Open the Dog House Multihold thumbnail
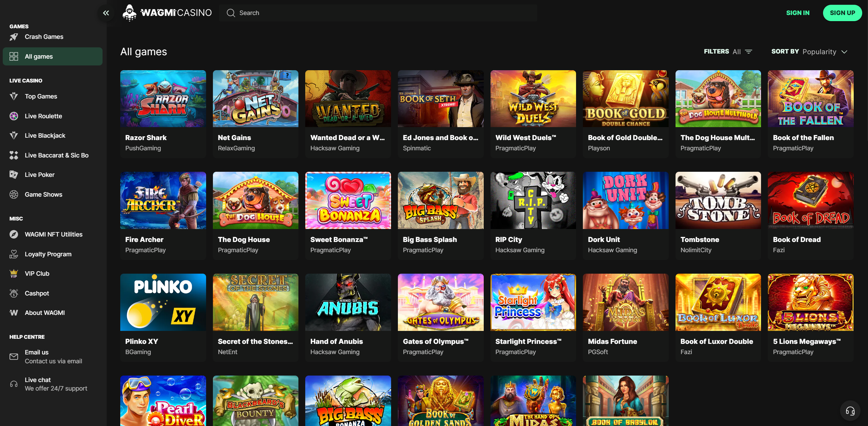Screen dimensions: 868x426 point(718,99)
